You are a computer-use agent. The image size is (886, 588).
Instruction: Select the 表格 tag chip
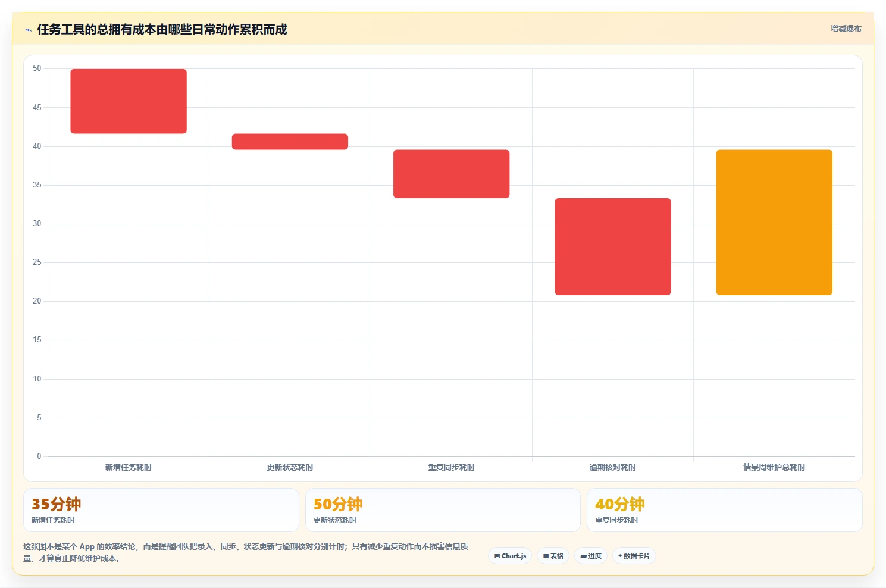[x=553, y=556]
